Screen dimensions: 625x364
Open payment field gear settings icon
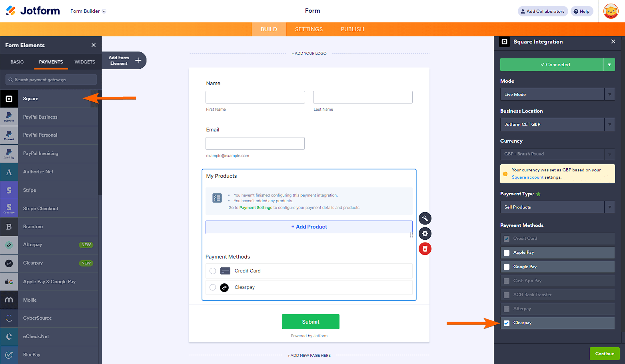pos(425,234)
